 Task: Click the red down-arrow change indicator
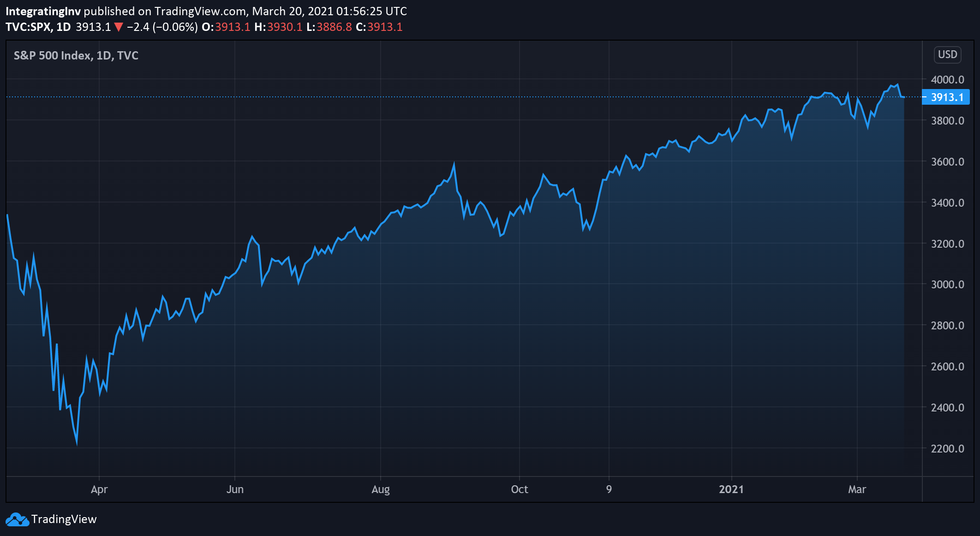[x=119, y=27]
